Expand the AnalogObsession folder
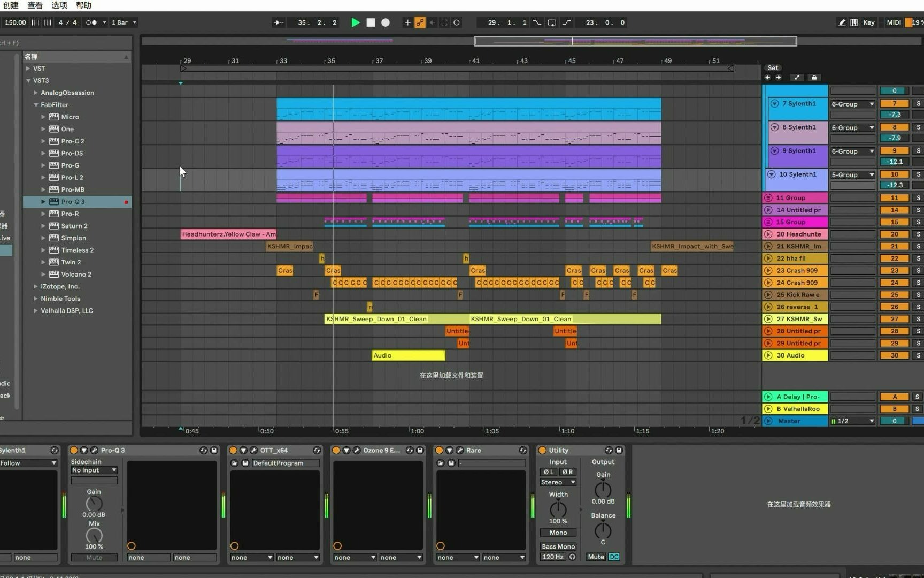 click(35, 93)
